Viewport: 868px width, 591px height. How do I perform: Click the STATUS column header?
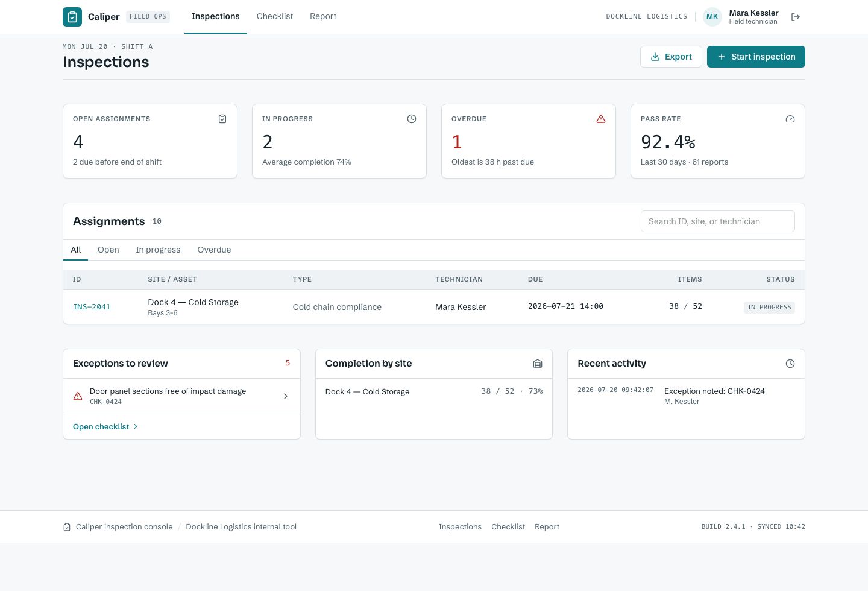tap(781, 279)
